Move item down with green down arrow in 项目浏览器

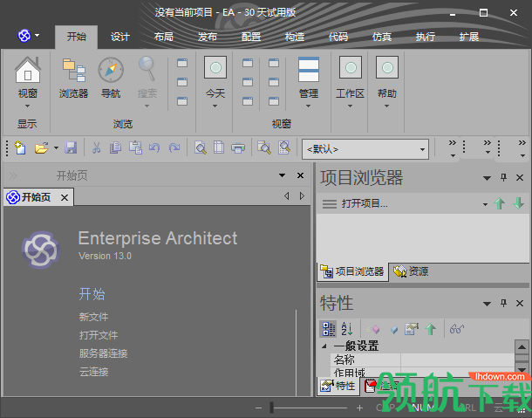pos(518,203)
